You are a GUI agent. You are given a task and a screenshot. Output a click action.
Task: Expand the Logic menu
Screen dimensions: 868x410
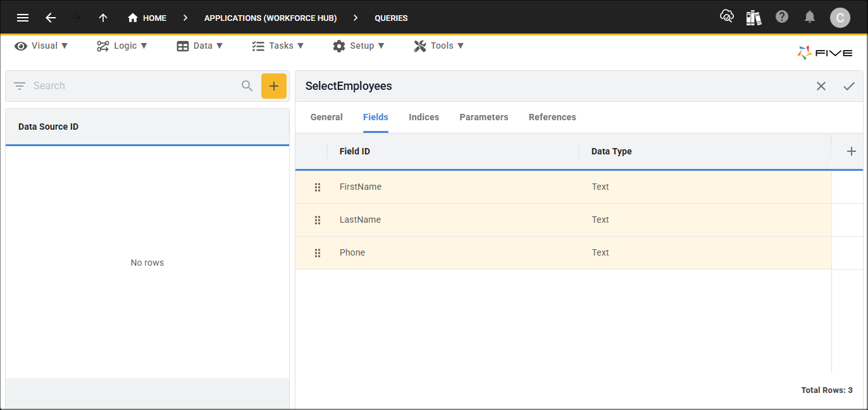(x=122, y=46)
